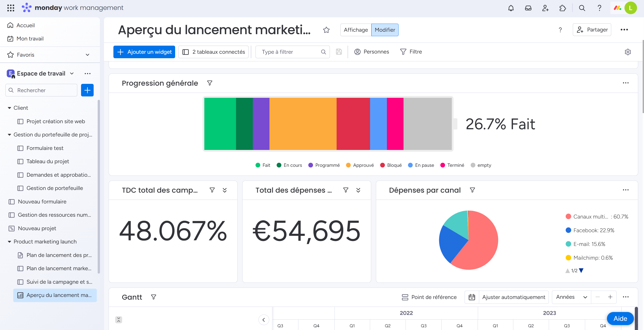Viewport: 644px width, 330px height.
Task: Open dashboard help question mark near Partager
Action: click(x=560, y=30)
